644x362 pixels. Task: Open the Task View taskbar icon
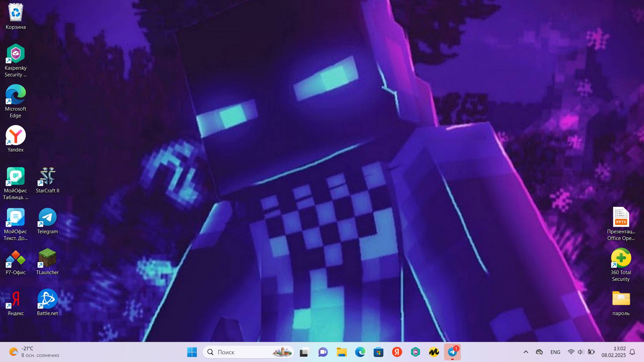point(304,352)
